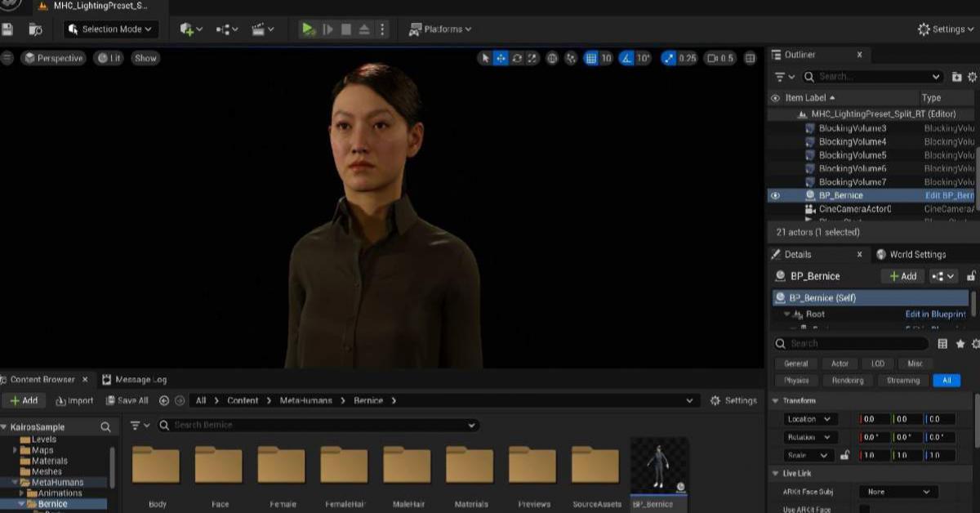Change the grid snap value 10
The width and height of the screenshot is (980, 513).
607,58
